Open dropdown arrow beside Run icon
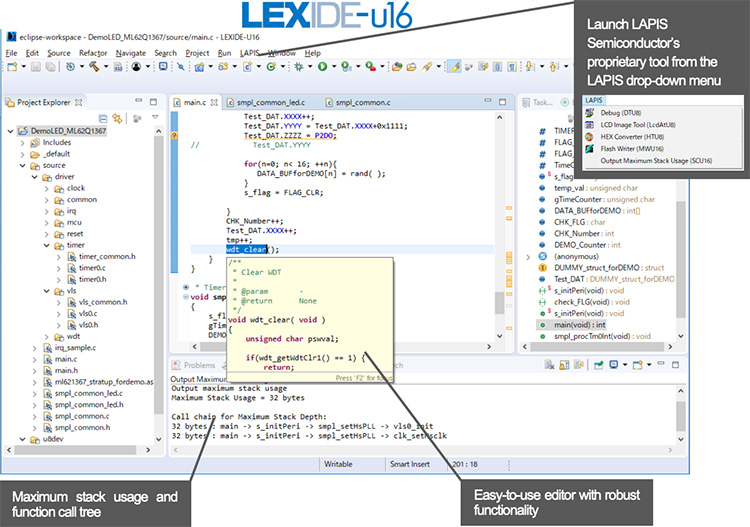 334,67
